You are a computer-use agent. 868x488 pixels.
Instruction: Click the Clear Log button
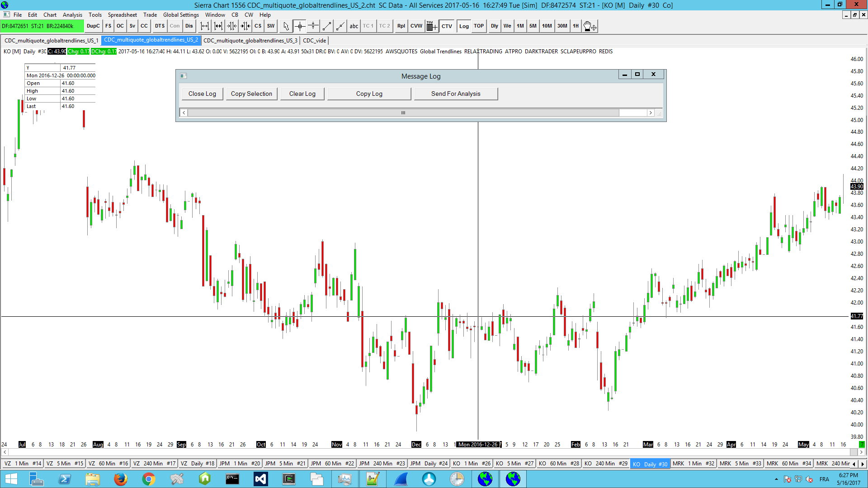tap(302, 94)
